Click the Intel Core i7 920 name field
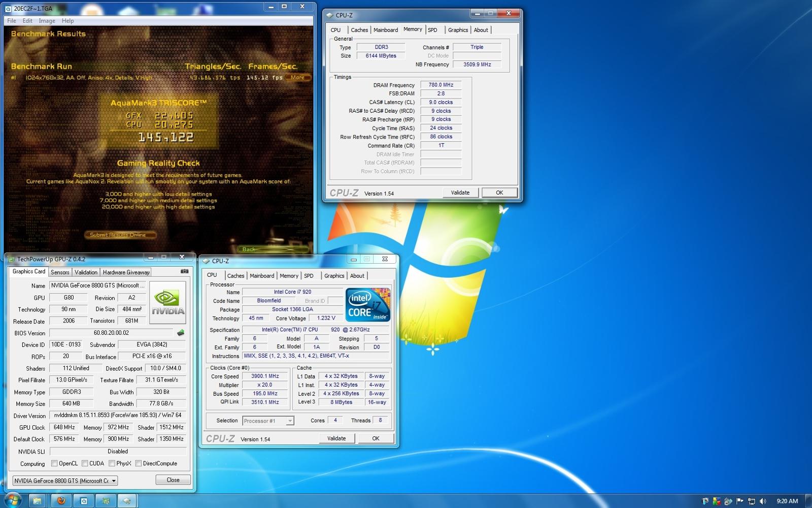The height and width of the screenshot is (508, 812). [x=292, y=292]
